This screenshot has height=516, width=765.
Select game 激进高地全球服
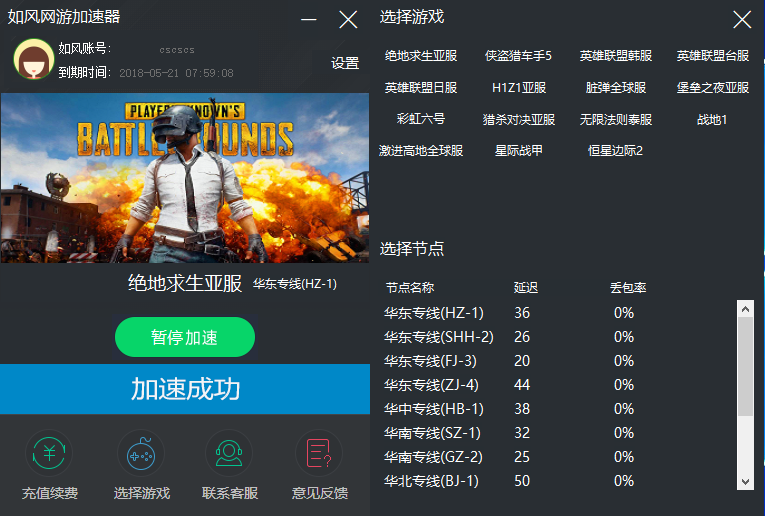[421, 151]
